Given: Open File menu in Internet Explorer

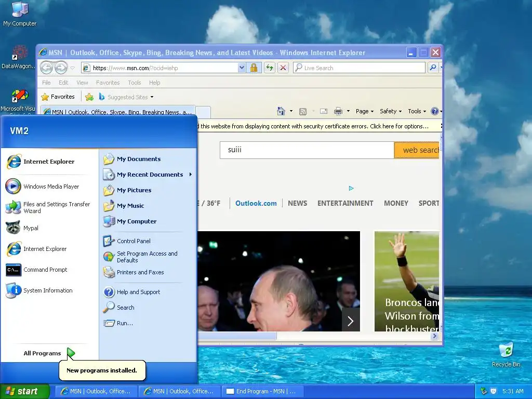Looking at the screenshot, I should [x=46, y=83].
